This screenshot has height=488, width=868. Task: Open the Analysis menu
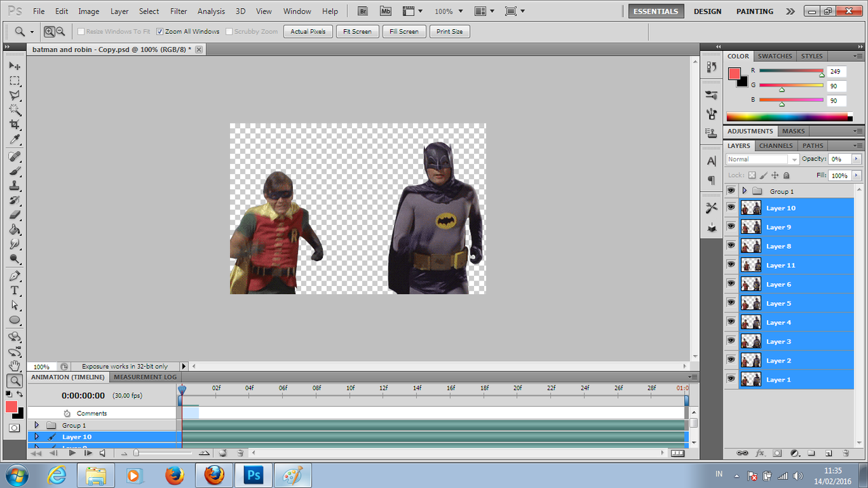[211, 12]
